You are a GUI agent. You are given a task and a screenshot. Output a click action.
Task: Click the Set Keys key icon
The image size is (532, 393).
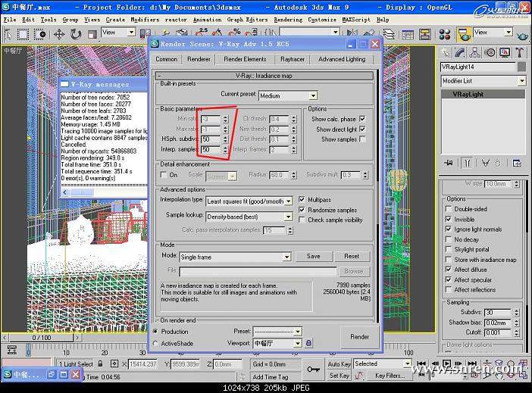coord(313,370)
